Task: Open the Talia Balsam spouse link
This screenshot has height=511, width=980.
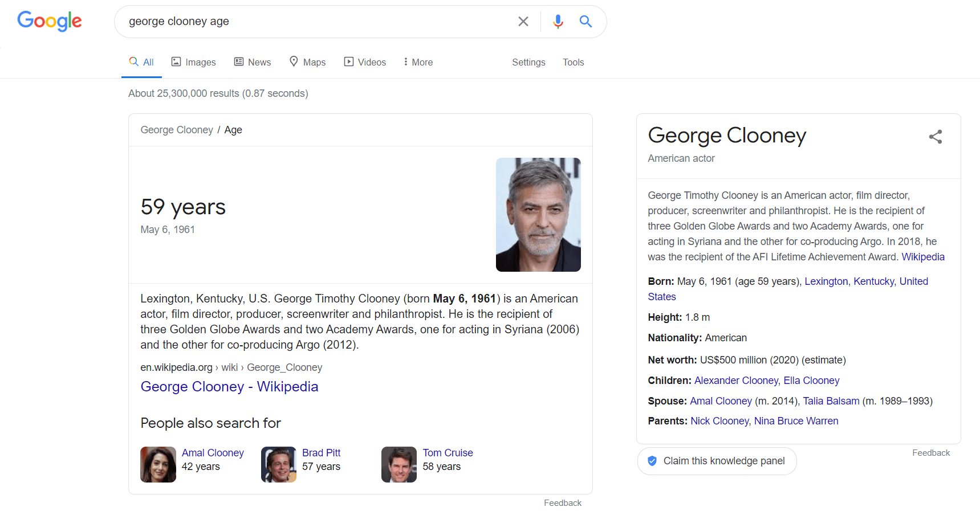Action: click(831, 401)
